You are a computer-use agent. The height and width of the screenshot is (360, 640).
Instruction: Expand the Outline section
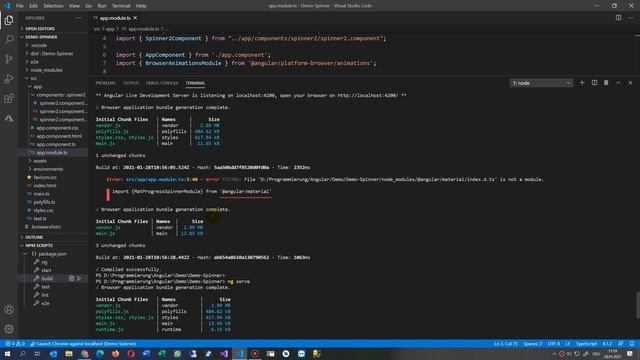pos(53,237)
